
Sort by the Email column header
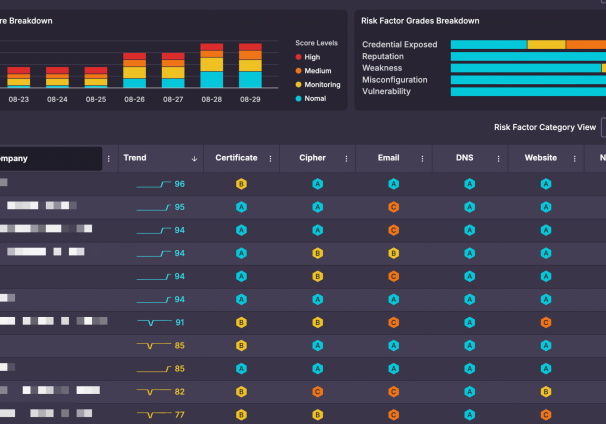click(x=388, y=158)
